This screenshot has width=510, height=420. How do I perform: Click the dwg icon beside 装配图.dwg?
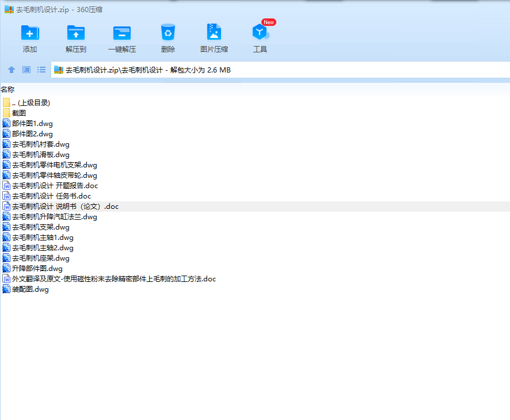tap(6, 289)
